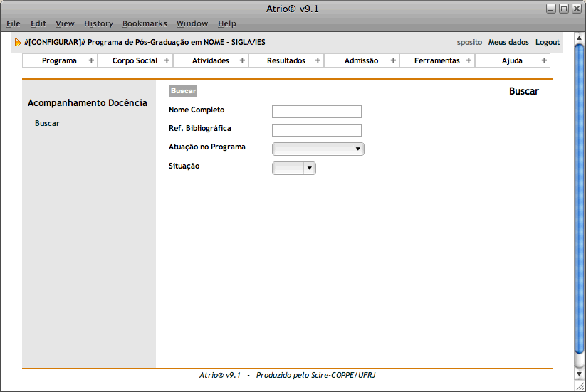Click the vertical scrollbar on the right

(578, 199)
